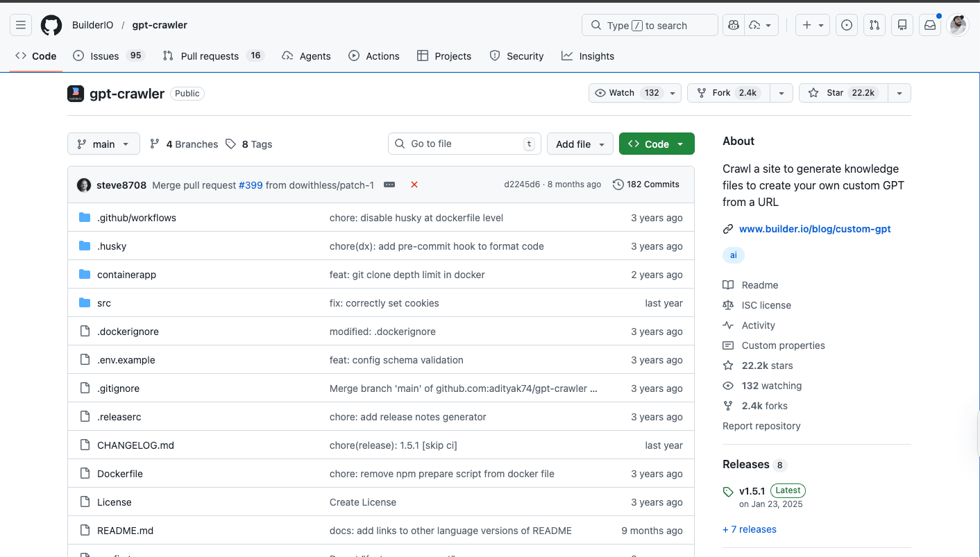Open the hamburger navigation menu
This screenshot has width=980, height=557.
(x=21, y=26)
